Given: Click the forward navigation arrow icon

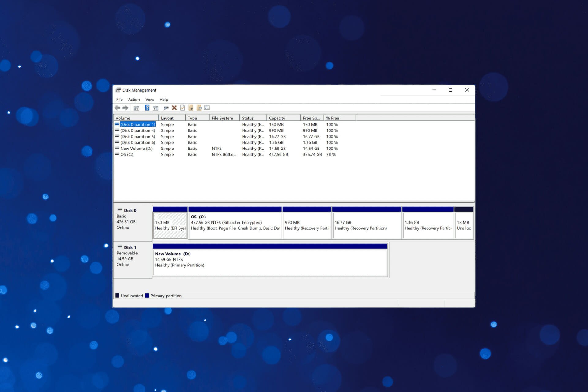Looking at the screenshot, I should tap(125, 107).
